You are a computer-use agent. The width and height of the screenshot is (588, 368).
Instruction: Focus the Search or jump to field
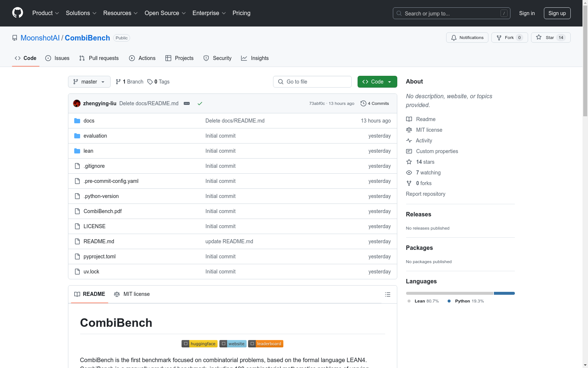(452, 13)
